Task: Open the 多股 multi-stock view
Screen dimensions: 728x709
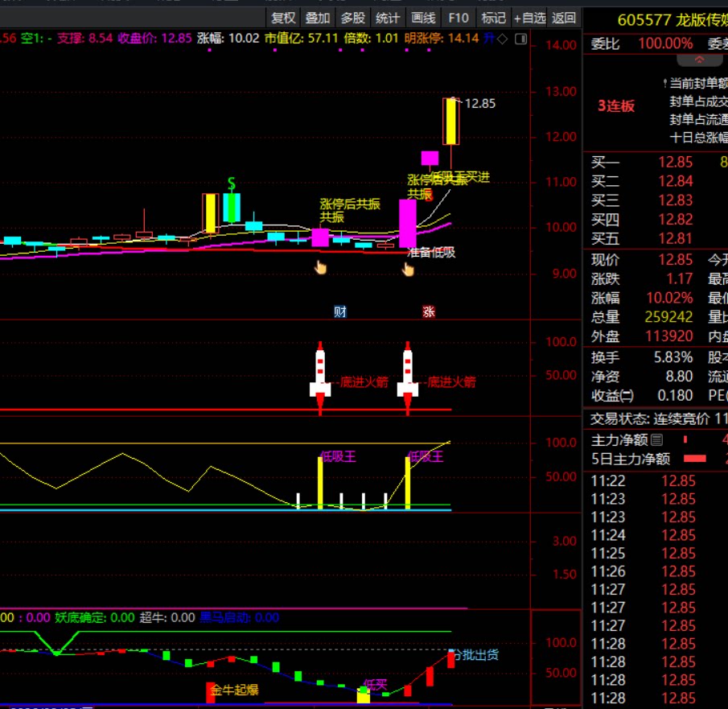Action: (353, 19)
